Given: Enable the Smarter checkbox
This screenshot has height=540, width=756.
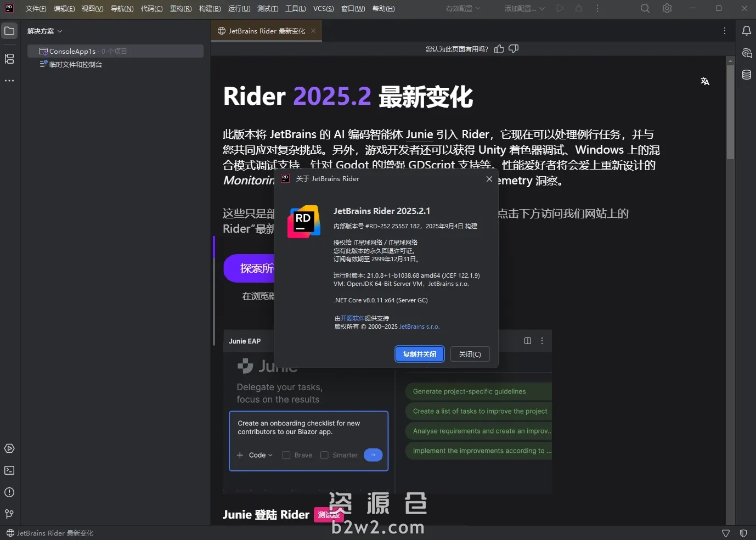Looking at the screenshot, I should [324, 455].
